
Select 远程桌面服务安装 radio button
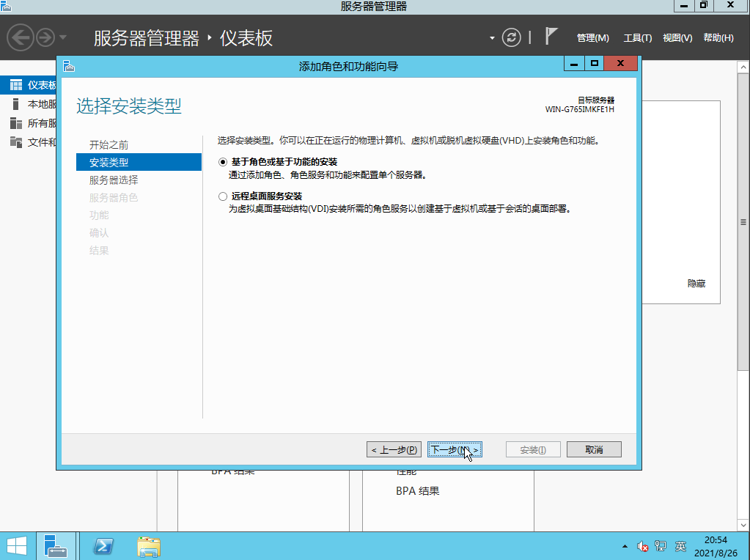coord(222,196)
